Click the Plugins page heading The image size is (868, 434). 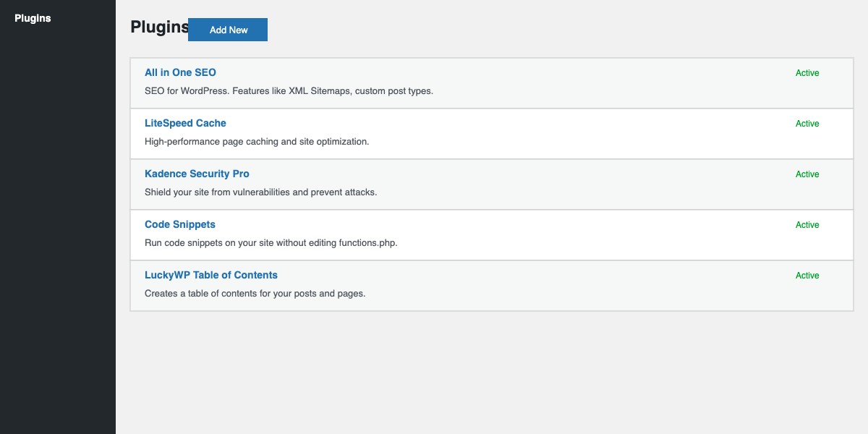[x=160, y=27]
